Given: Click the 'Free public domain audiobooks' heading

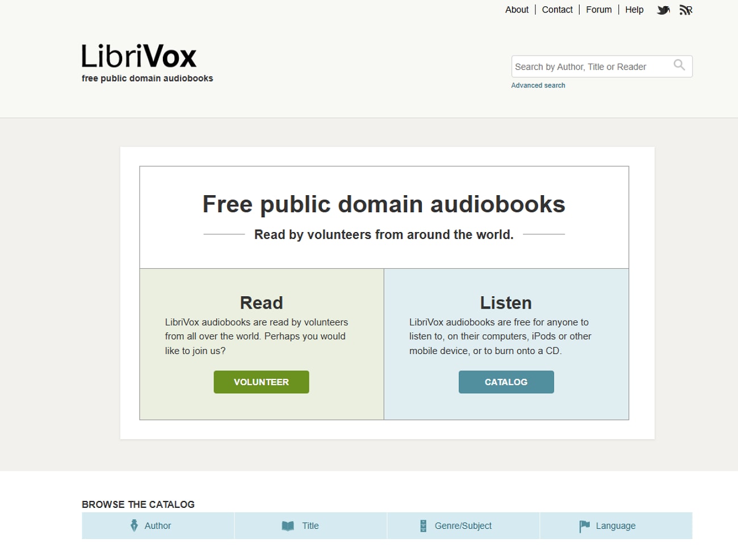Looking at the screenshot, I should pos(384,204).
